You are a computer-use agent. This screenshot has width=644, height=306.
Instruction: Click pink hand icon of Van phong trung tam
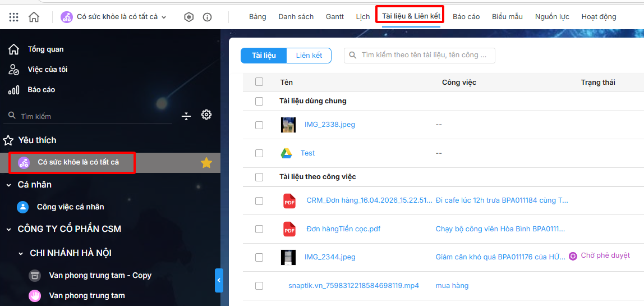pos(35,295)
